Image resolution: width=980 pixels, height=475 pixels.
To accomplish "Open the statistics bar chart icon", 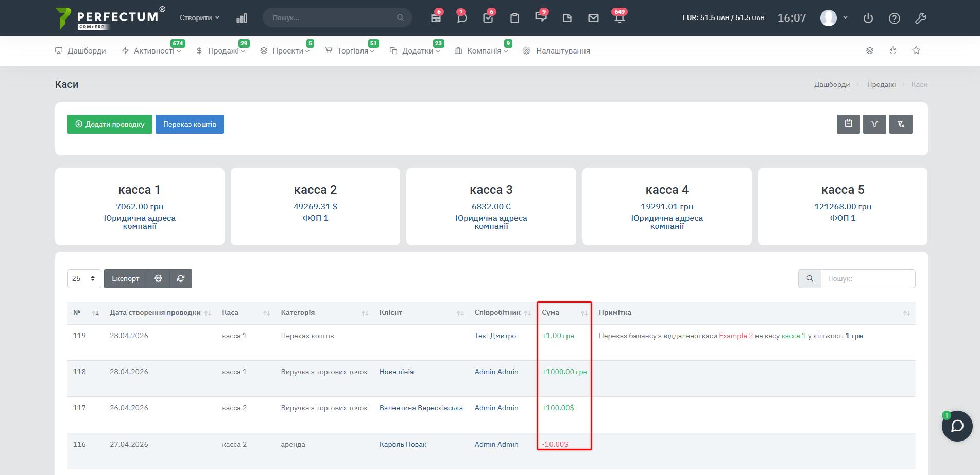I will pyautogui.click(x=242, y=18).
